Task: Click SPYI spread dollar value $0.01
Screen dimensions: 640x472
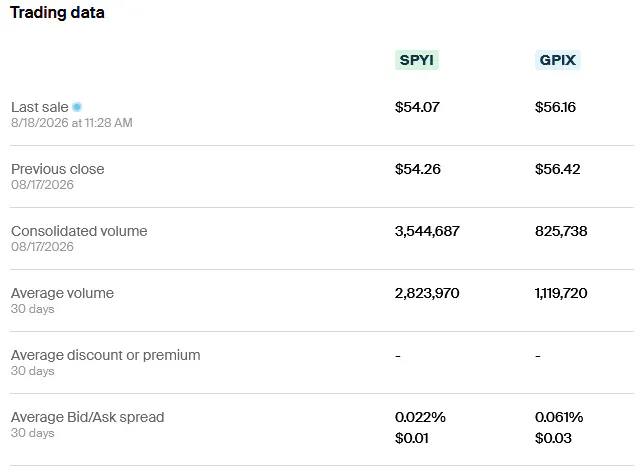Action: (411, 439)
